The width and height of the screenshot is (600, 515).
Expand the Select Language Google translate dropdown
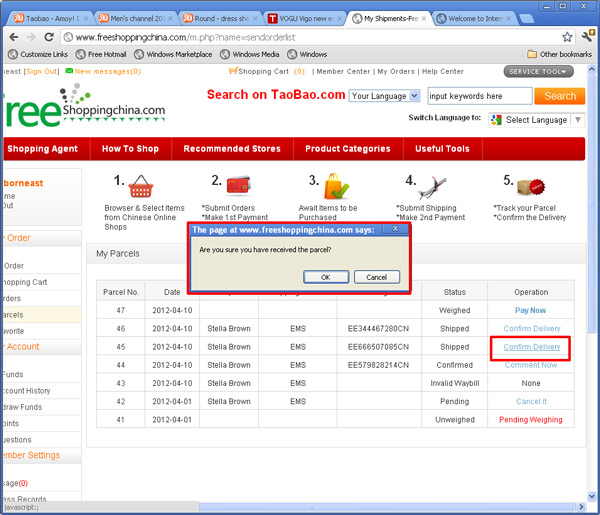pyautogui.click(x=536, y=120)
